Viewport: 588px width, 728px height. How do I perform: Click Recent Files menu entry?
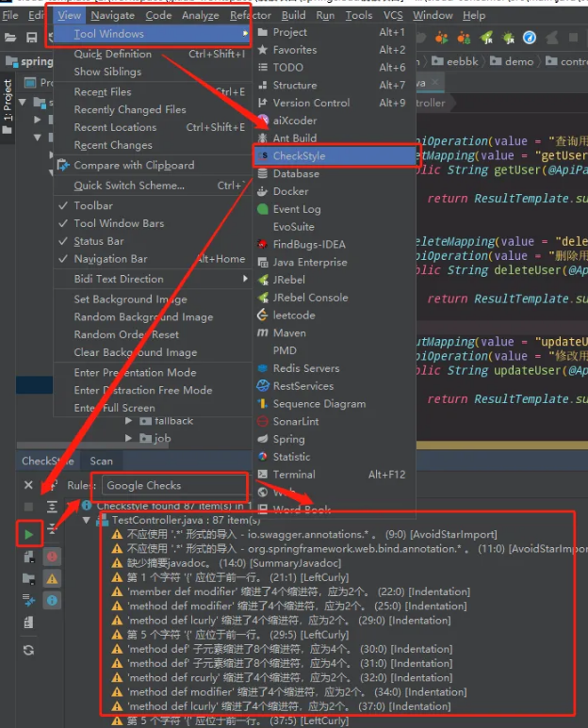pyautogui.click(x=152, y=92)
